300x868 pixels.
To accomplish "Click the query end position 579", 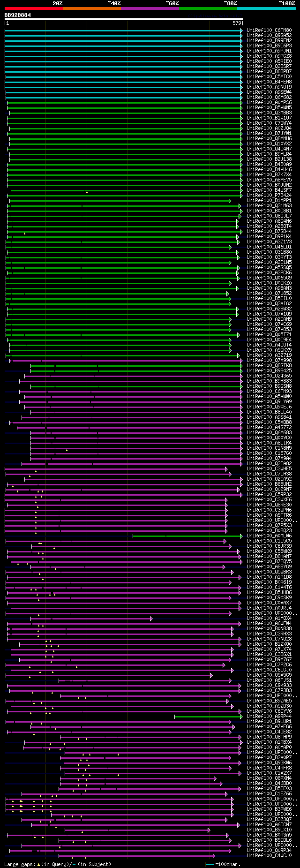I will (x=237, y=23).
